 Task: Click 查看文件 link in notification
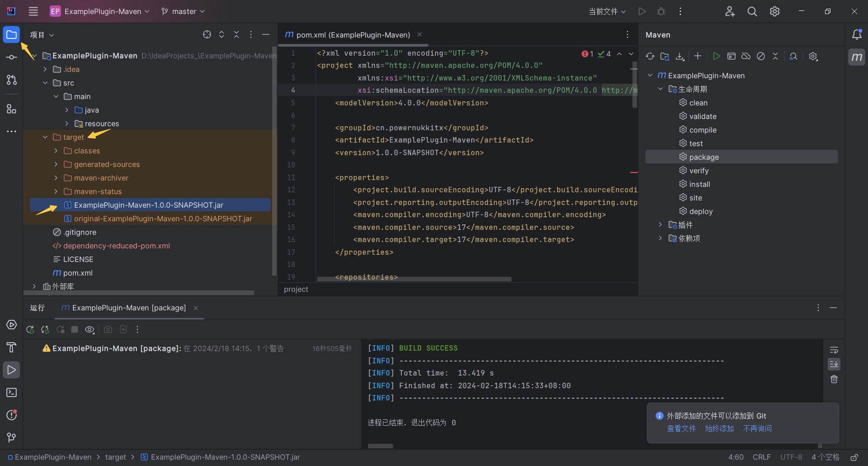coord(681,428)
